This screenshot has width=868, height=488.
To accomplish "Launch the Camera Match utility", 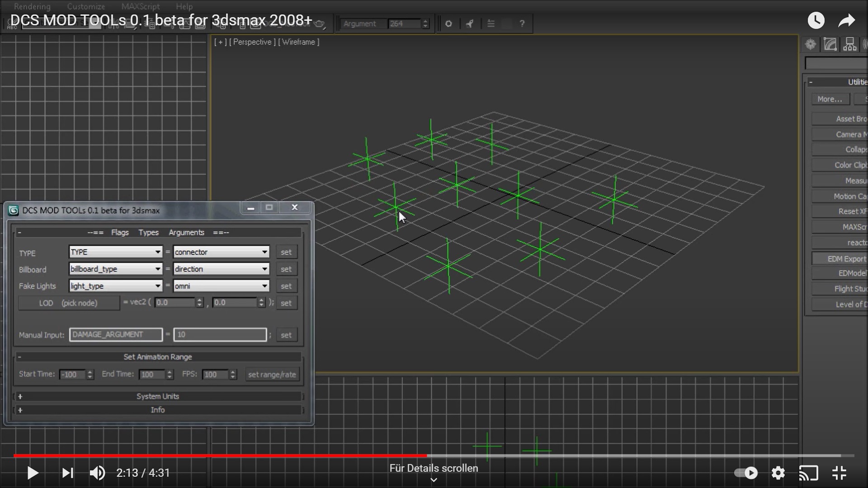I will pos(840,134).
